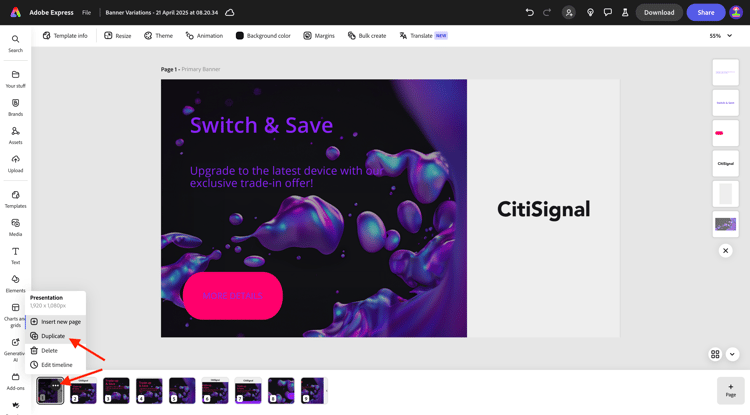Select page 5 thumbnail in filmstrip

click(x=182, y=391)
